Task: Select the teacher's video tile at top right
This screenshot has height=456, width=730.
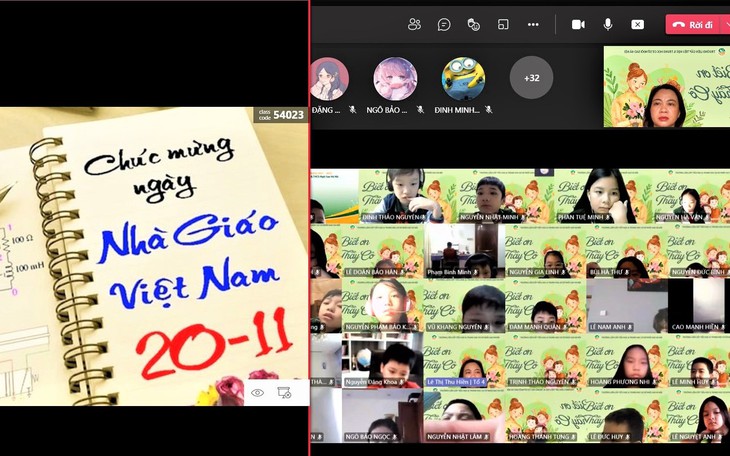Action: click(x=667, y=86)
